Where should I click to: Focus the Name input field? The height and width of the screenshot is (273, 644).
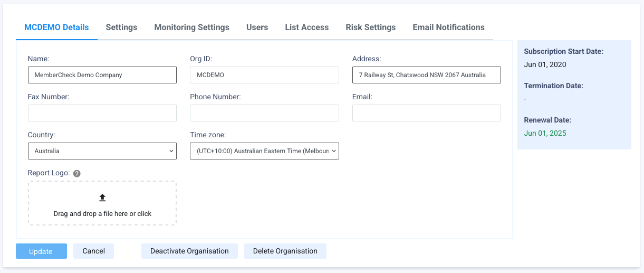(x=102, y=75)
